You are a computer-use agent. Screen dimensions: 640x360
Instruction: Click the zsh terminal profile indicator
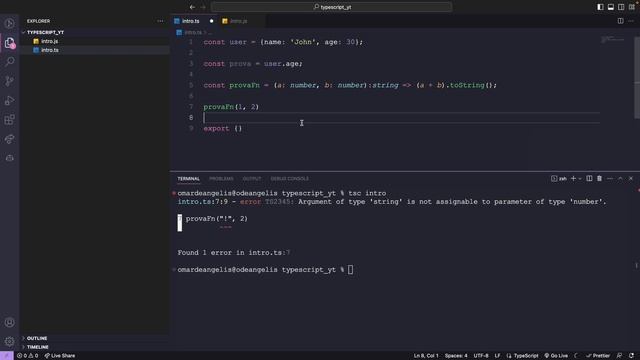point(559,178)
